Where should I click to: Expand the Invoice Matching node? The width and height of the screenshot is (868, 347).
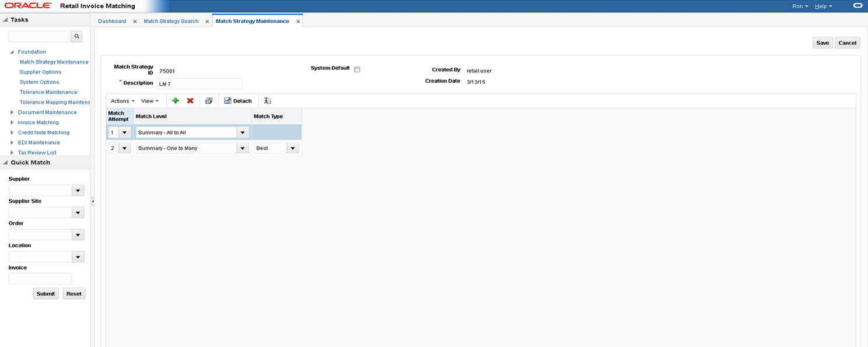click(12, 122)
